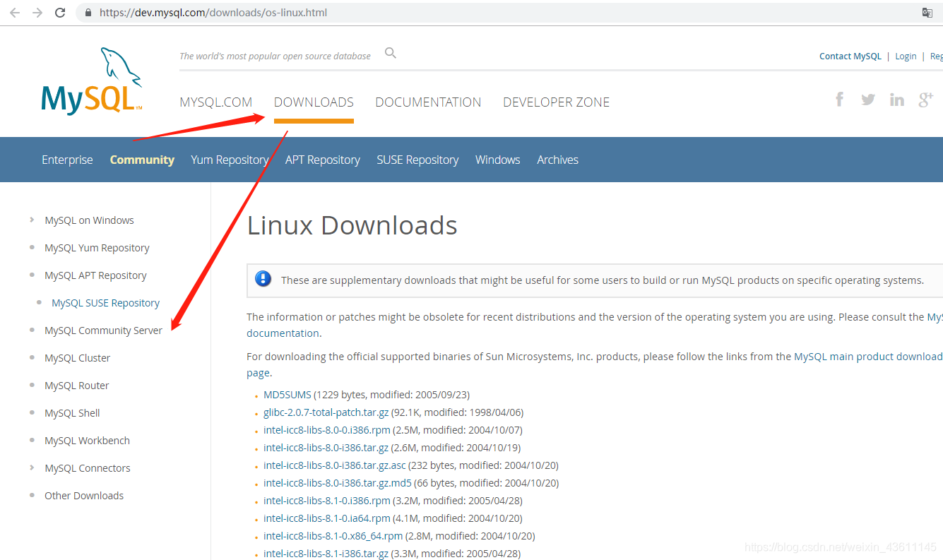Open the DOCUMENTATION main navigation tab
The width and height of the screenshot is (943, 560).
coord(428,102)
